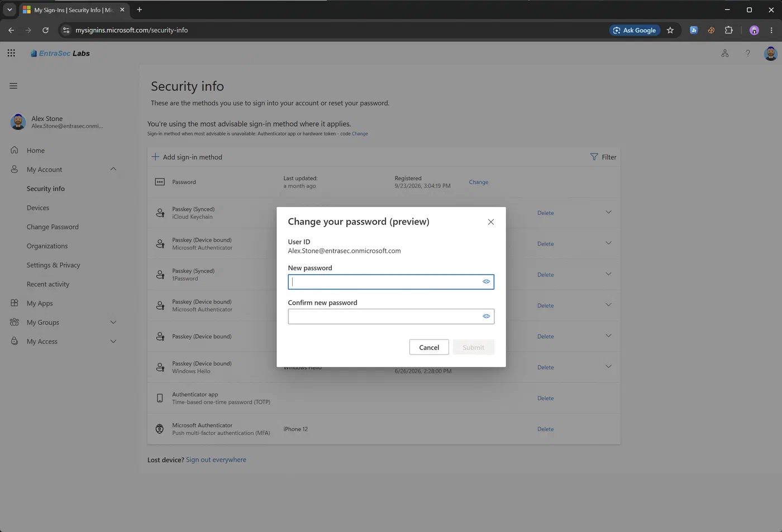Viewport: 782px width, 532px height.
Task: Open Settings & Privacy page
Action: [x=54, y=265]
